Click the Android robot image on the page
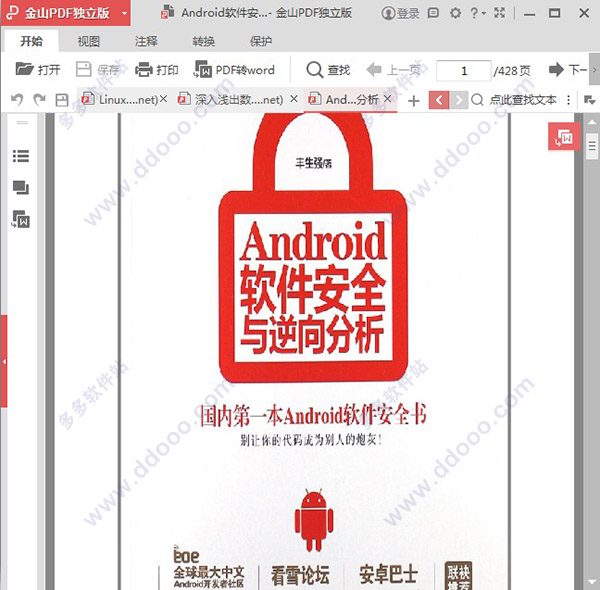 [314, 520]
